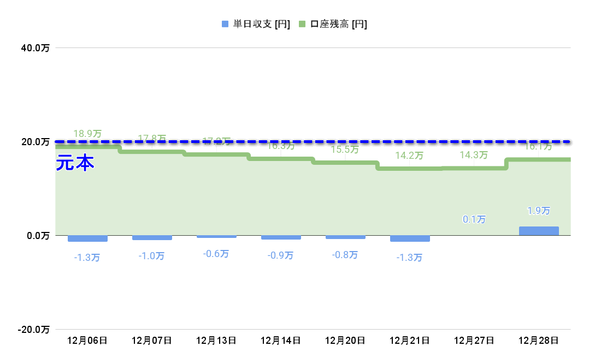The height and width of the screenshot is (364, 589).
Task: Click the blue bar for 12月28日
Action: coord(539,231)
